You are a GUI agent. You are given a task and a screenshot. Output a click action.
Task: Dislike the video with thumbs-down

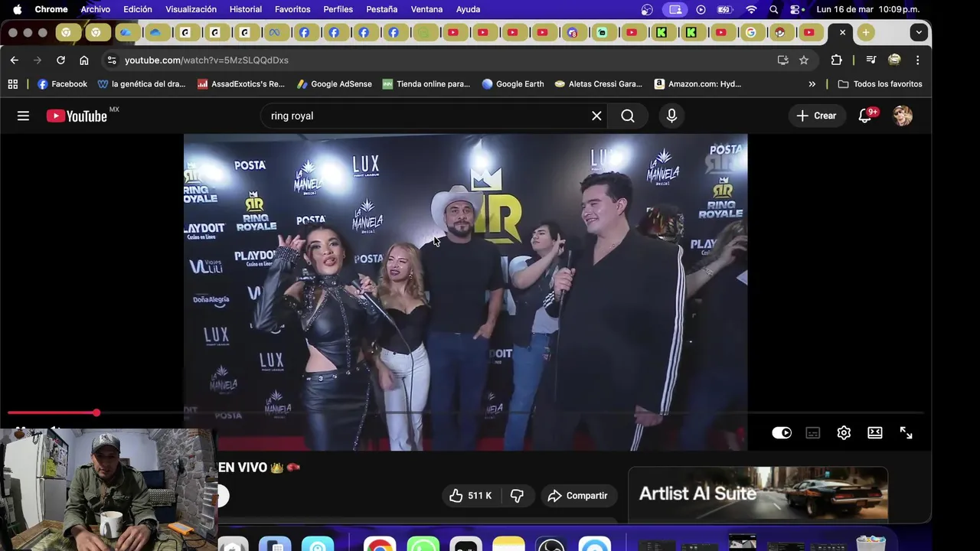[x=517, y=496]
